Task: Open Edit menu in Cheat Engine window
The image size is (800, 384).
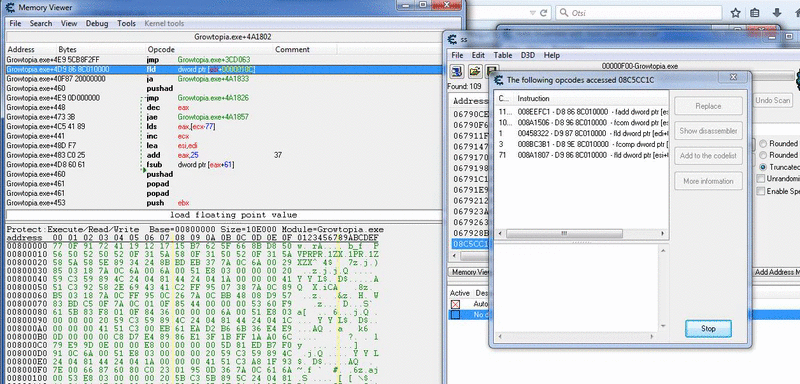Action: (x=478, y=55)
